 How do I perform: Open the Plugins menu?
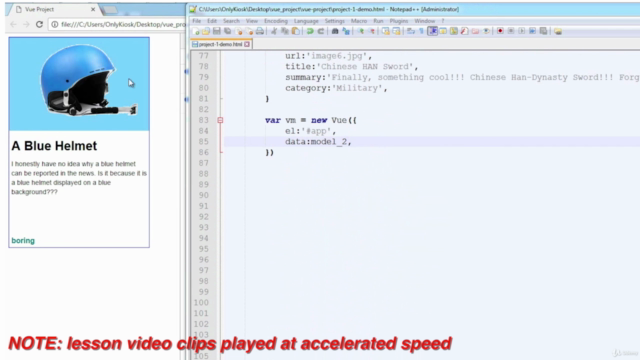(x=399, y=21)
